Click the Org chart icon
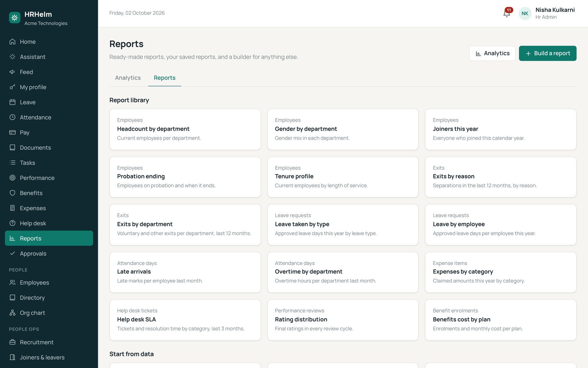 click(x=12, y=313)
